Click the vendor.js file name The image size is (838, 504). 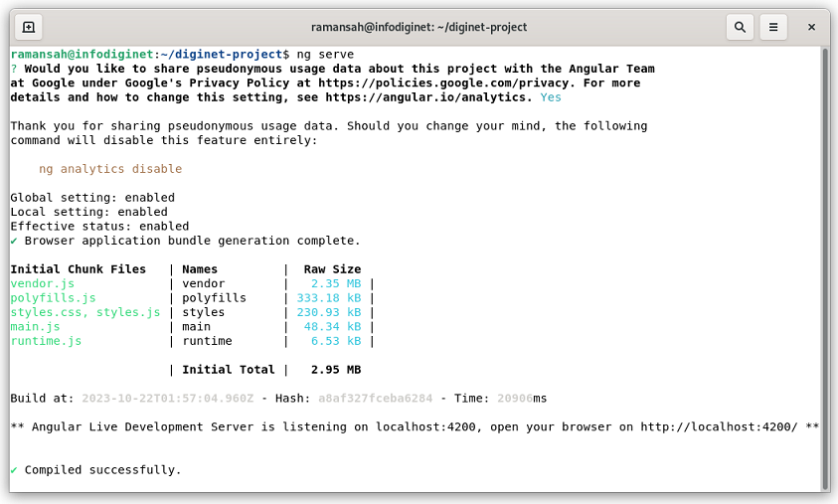[42, 283]
